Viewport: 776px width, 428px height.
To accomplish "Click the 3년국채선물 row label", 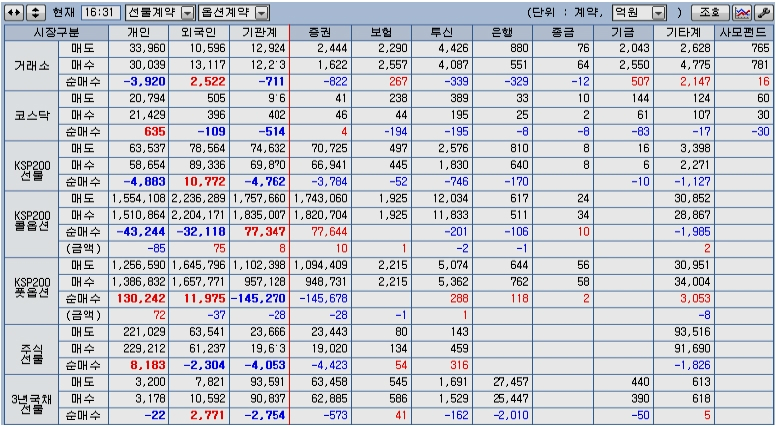I will click(x=31, y=399).
